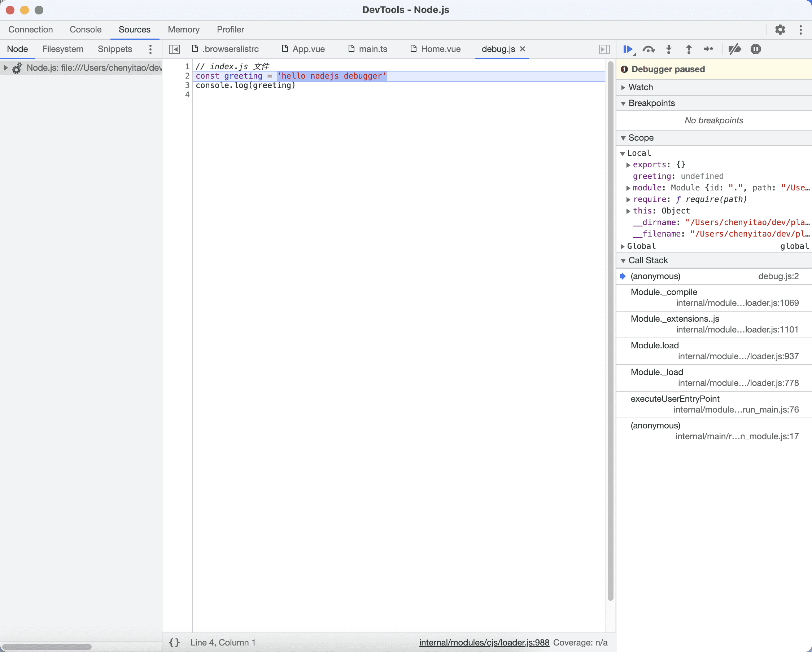Expand the Watch section

[623, 87]
